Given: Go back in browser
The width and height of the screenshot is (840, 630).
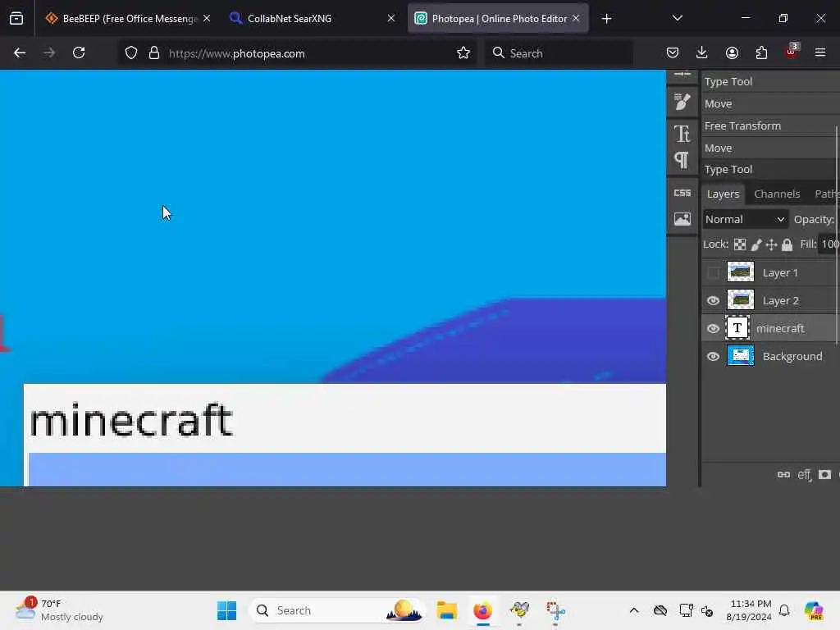Looking at the screenshot, I should [20, 53].
